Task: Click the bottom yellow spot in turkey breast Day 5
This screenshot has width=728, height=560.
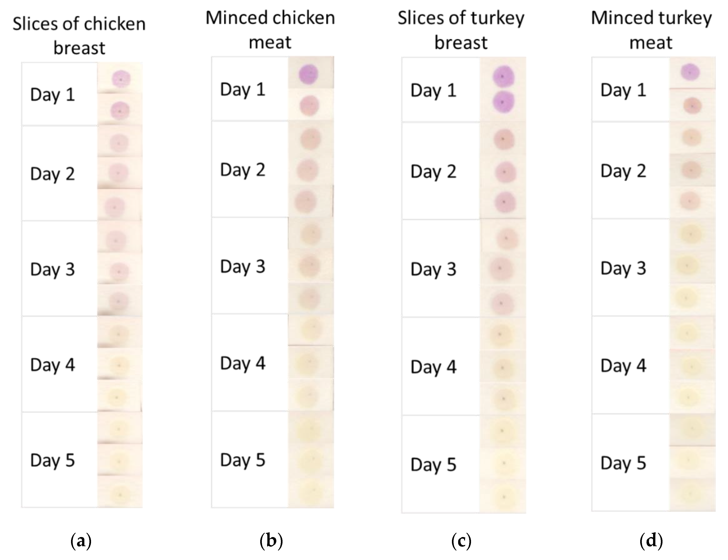Action: point(504,497)
